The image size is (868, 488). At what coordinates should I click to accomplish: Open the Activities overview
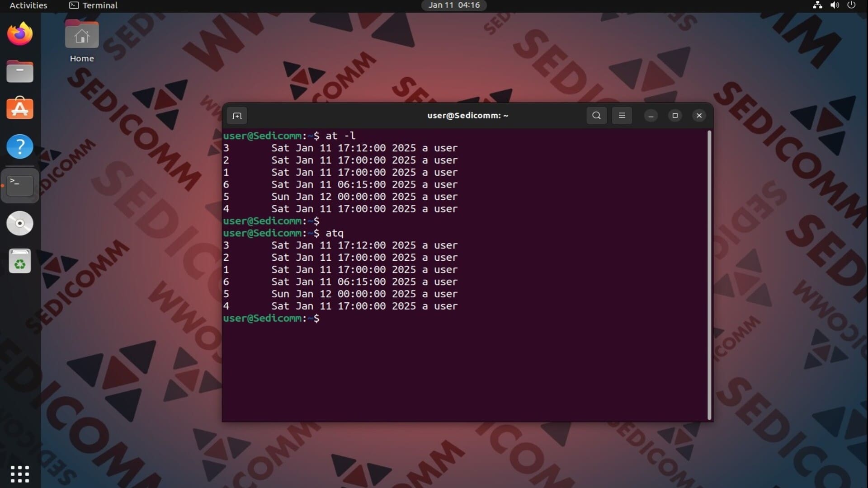28,5
